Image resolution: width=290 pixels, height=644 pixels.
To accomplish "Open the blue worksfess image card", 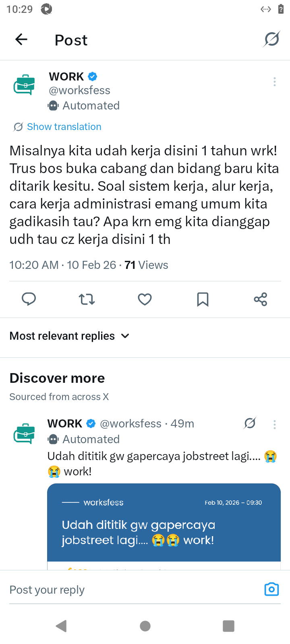I will click(x=164, y=523).
